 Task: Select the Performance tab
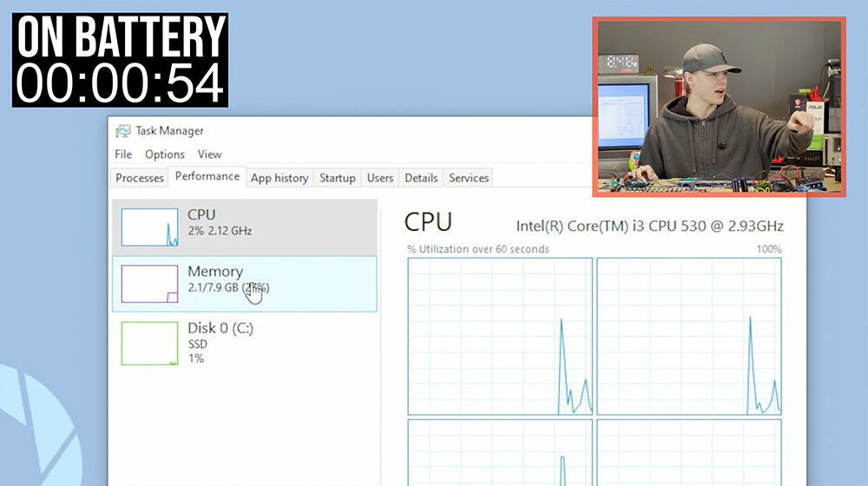[207, 177]
